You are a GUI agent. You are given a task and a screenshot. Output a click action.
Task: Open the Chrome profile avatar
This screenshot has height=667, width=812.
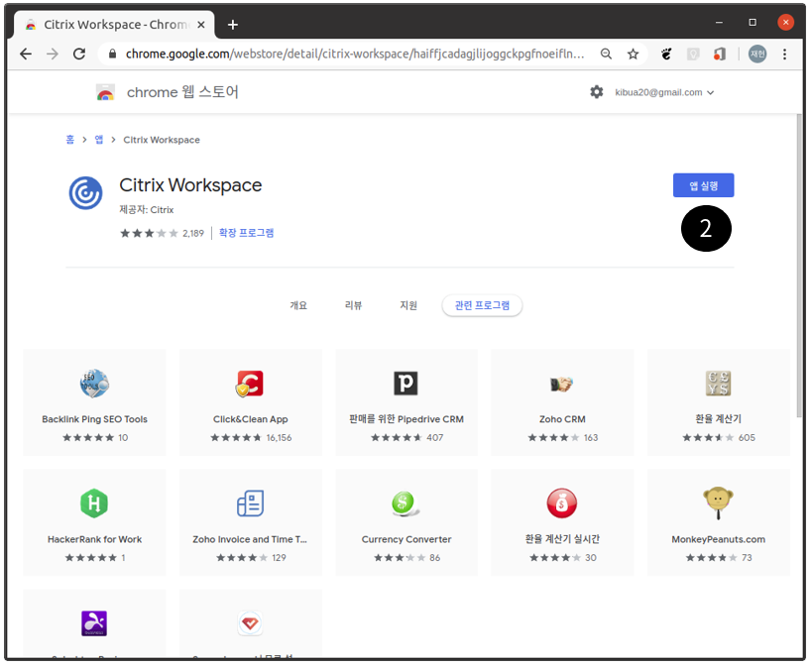pos(757,54)
